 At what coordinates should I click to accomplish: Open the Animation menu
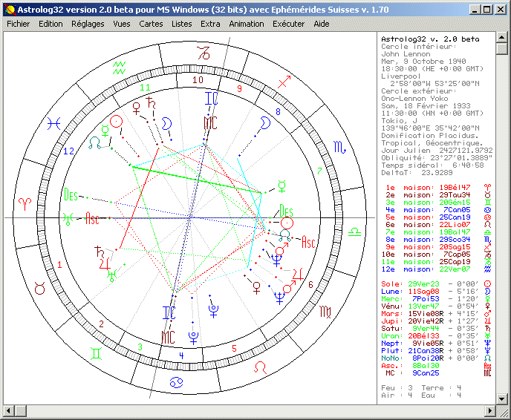tap(246, 24)
